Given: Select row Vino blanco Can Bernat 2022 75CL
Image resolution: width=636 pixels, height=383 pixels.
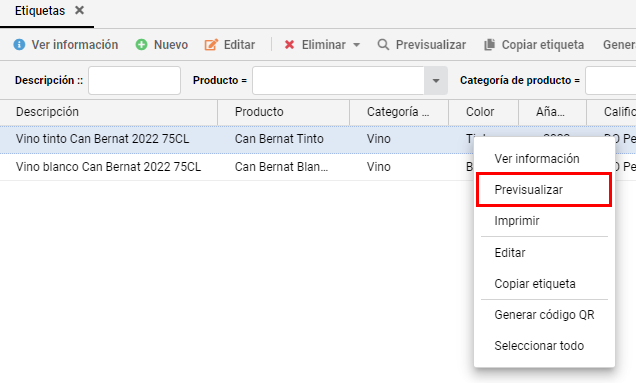Looking at the screenshot, I should pos(108,167).
